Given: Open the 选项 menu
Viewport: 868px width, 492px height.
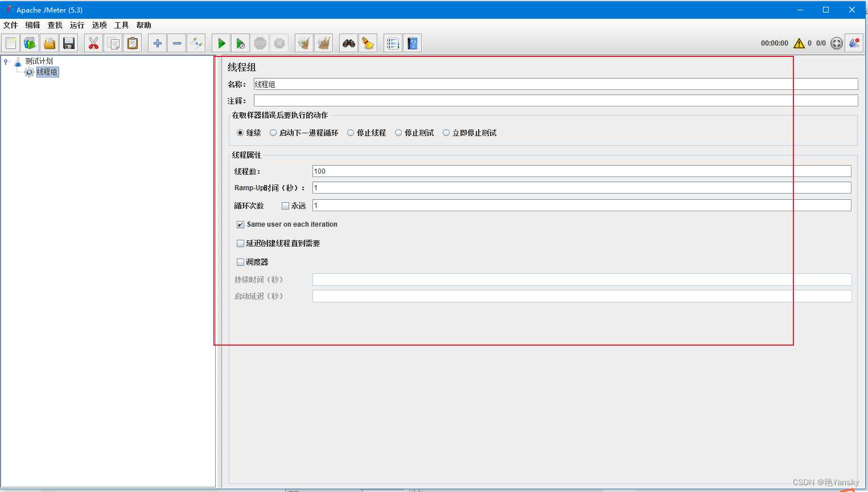Looking at the screenshot, I should pyautogui.click(x=100, y=25).
